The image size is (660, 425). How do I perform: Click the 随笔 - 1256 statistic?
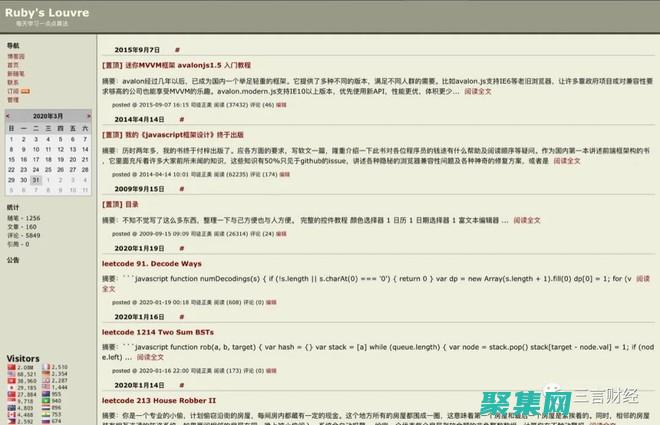coord(24,218)
